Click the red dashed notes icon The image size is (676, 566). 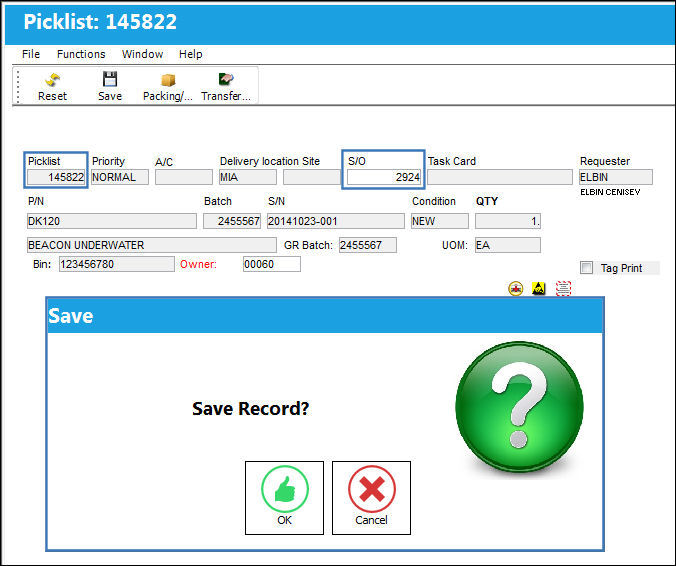(563, 288)
